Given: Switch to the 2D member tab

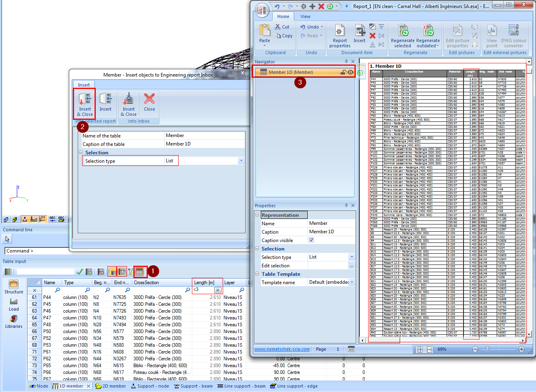Looking at the screenshot, I should click(111, 386).
